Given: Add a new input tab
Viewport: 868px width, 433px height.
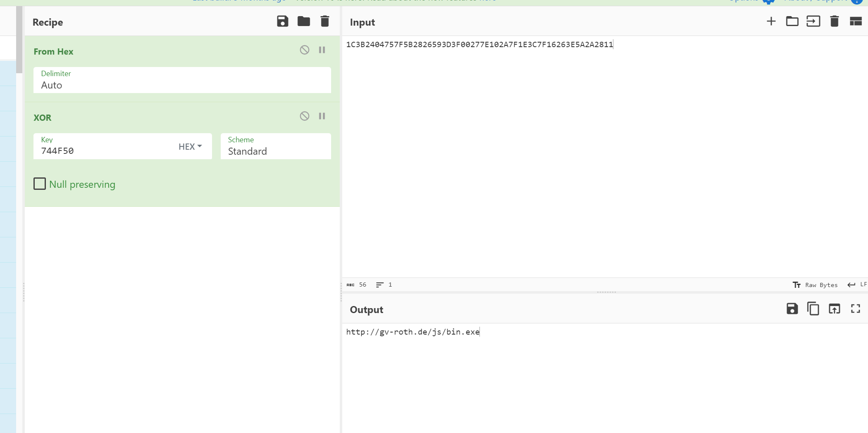Looking at the screenshot, I should [771, 22].
